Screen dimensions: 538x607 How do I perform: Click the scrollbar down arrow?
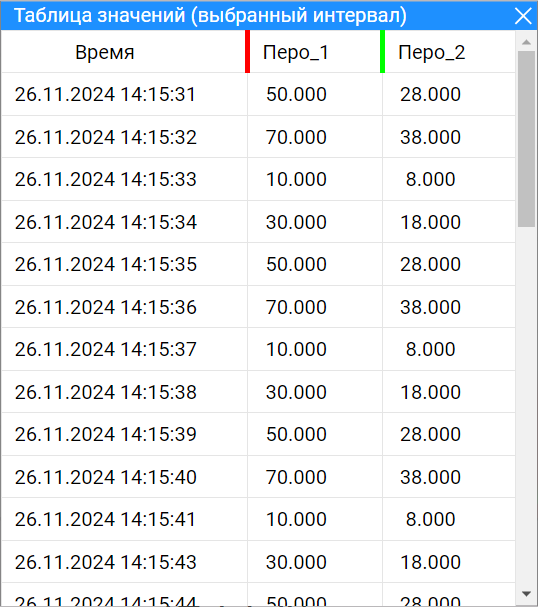pos(526,593)
